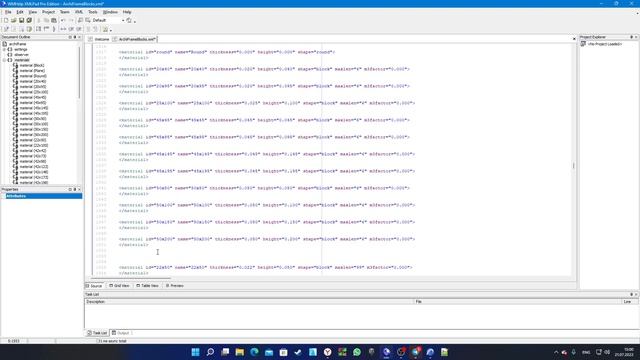The image size is (640, 360).
Task: Open the Team menu
Action: point(64,12)
